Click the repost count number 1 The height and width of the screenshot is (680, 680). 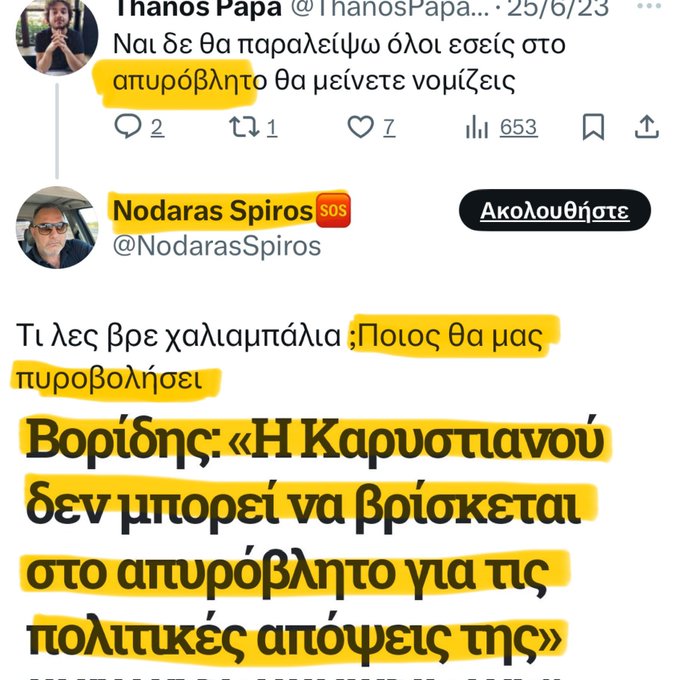pos(272,128)
